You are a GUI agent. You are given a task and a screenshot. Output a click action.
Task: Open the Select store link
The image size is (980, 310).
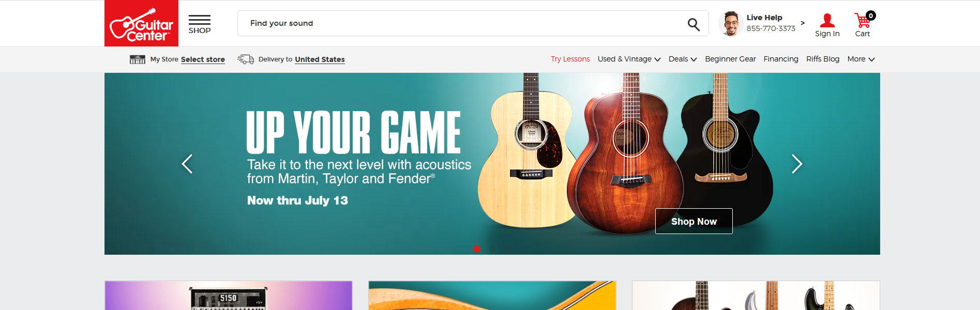point(203,59)
